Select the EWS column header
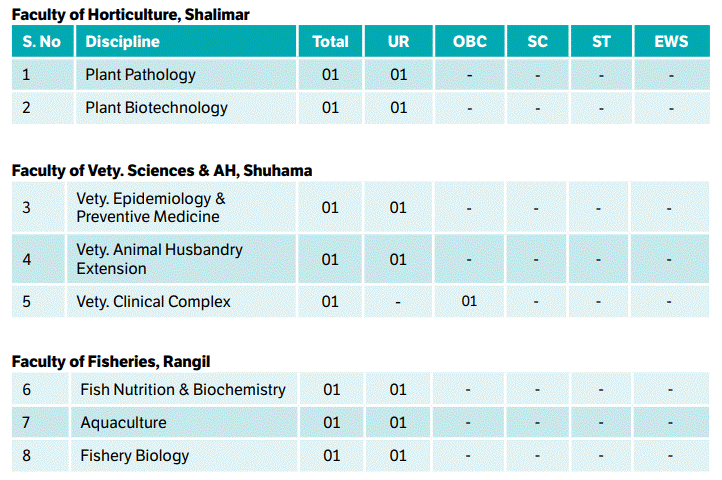This screenshot has height=480, width=722. (671, 41)
